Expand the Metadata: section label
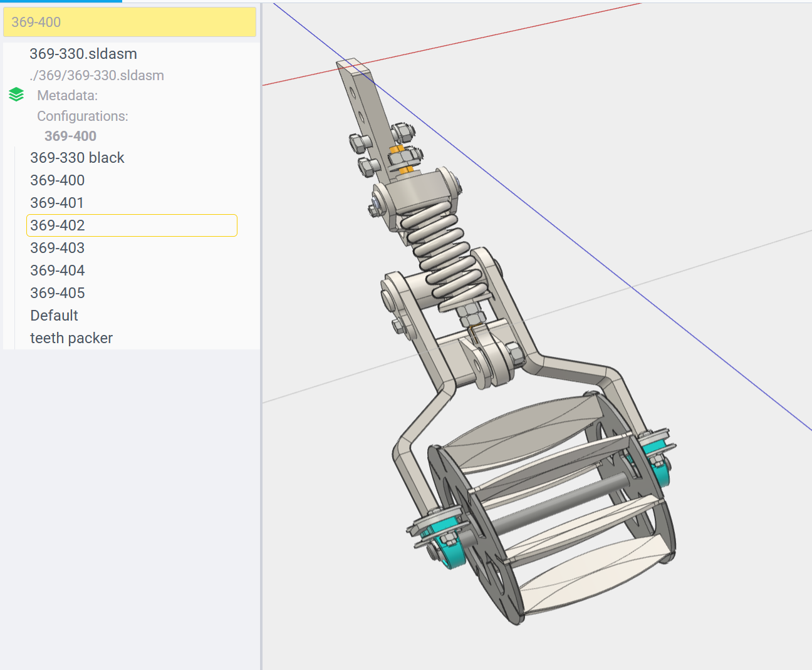The width and height of the screenshot is (812, 670). [x=67, y=96]
